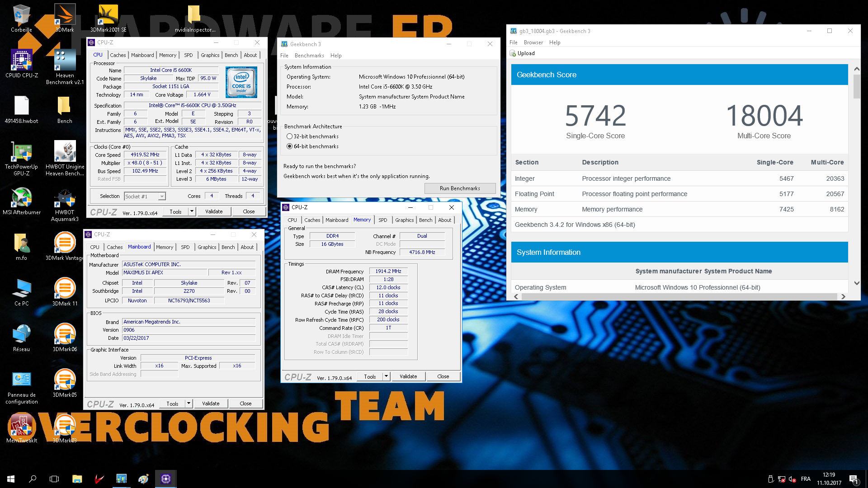Expand Tools dropdown arrow in Mainboard window

click(x=189, y=404)
